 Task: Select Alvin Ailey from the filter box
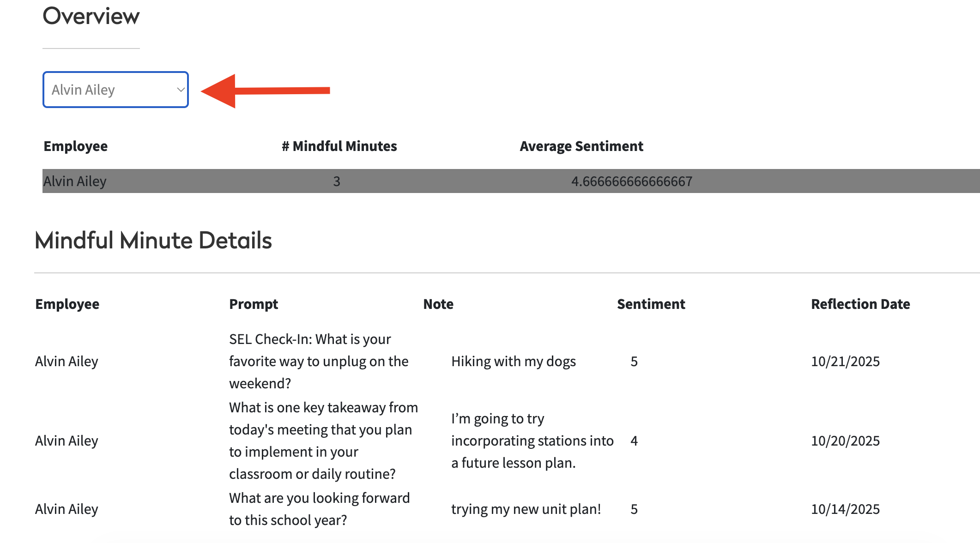click(85, 90)
